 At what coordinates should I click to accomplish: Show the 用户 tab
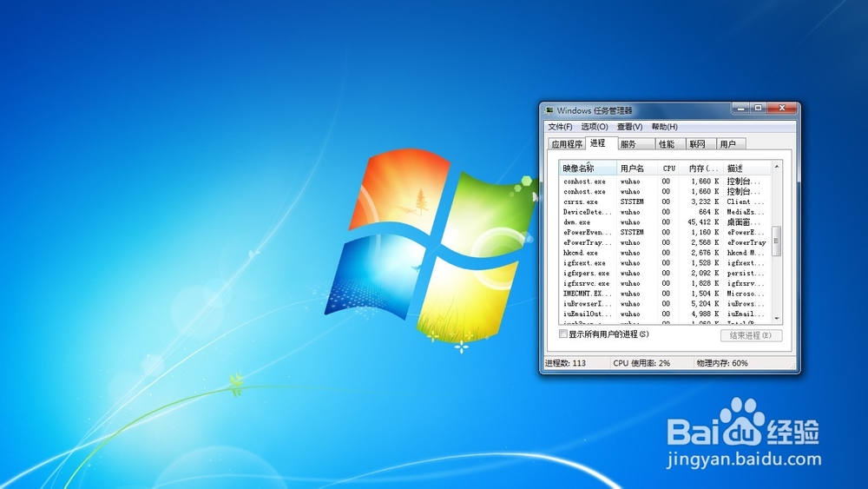tap(731, 144)
